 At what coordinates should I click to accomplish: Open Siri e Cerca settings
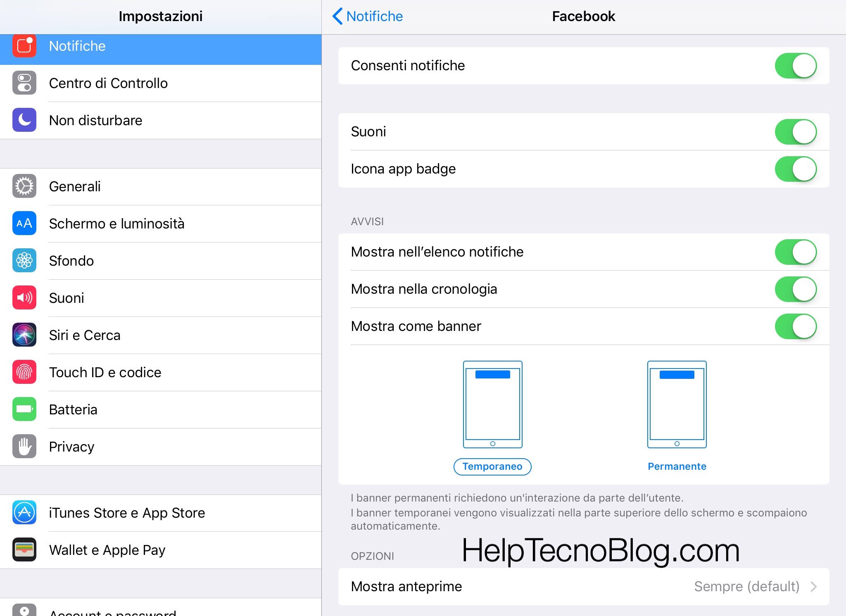tap(161, 335)
